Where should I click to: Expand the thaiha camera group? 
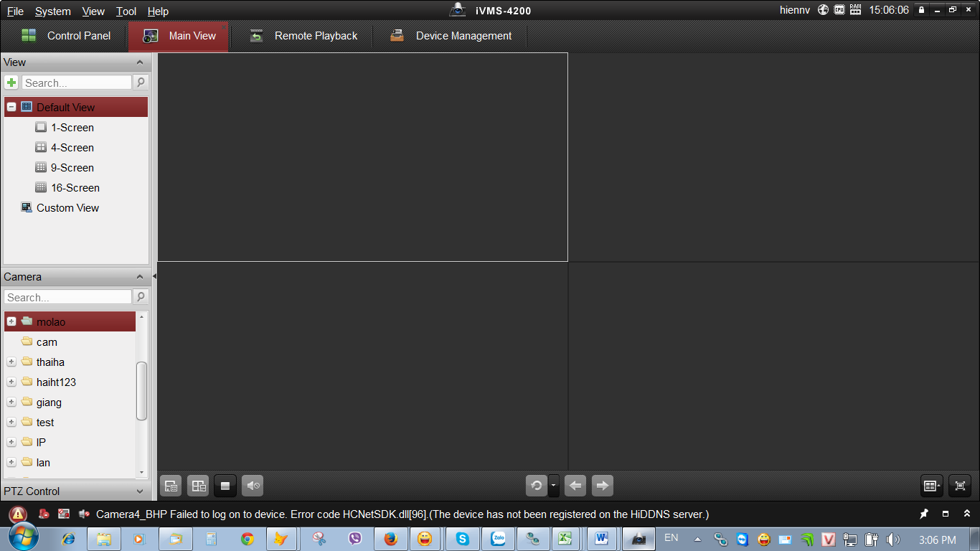click(11, 362)
